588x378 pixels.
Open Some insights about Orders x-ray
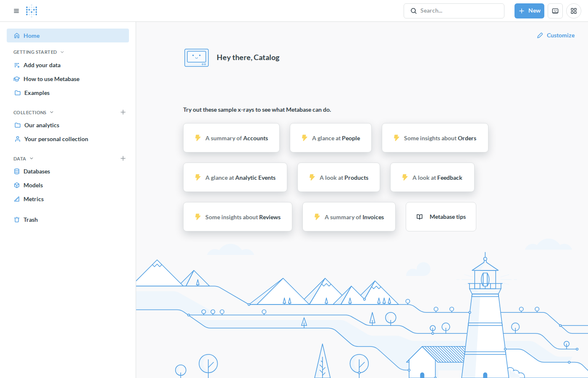click(x=435, y=138)
